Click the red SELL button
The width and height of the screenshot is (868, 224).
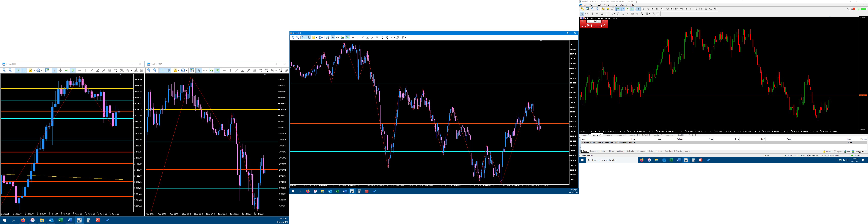click(583, 21)
